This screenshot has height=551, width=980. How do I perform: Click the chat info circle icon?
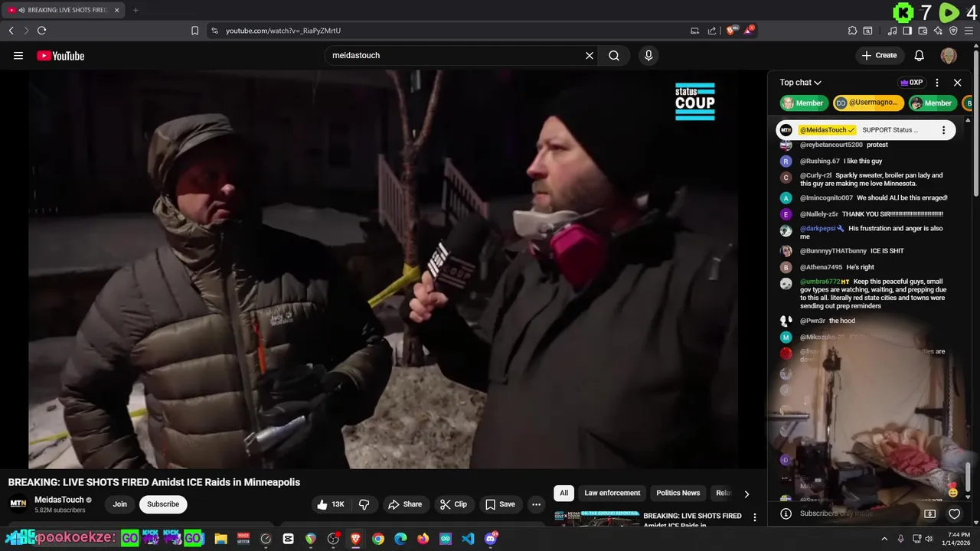pyautogui.click(x=786, y=514)
